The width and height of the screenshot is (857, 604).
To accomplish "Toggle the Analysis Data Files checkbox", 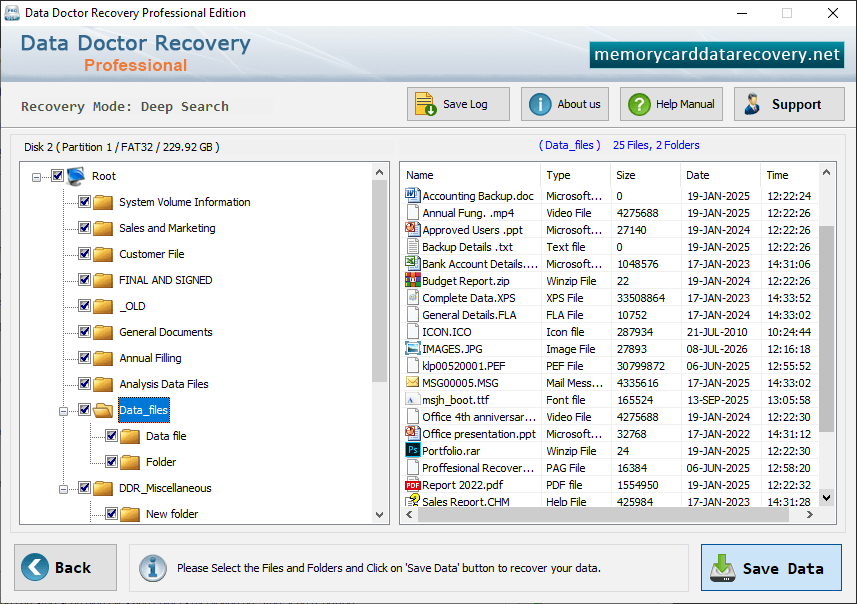I will 84,384.
